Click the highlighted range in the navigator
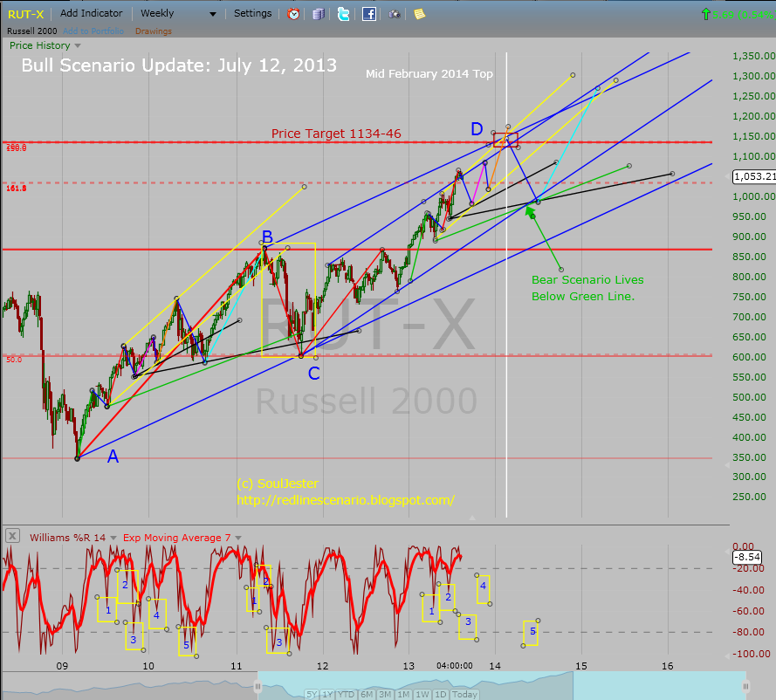776x700 pixels. pyautogui.click(x=501, y=685)
